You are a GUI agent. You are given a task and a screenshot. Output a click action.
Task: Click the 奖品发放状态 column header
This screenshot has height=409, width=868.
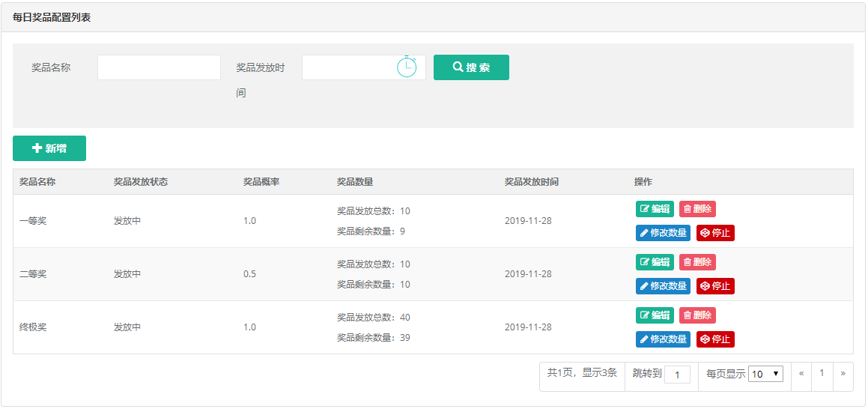click(x=141, y=182)
